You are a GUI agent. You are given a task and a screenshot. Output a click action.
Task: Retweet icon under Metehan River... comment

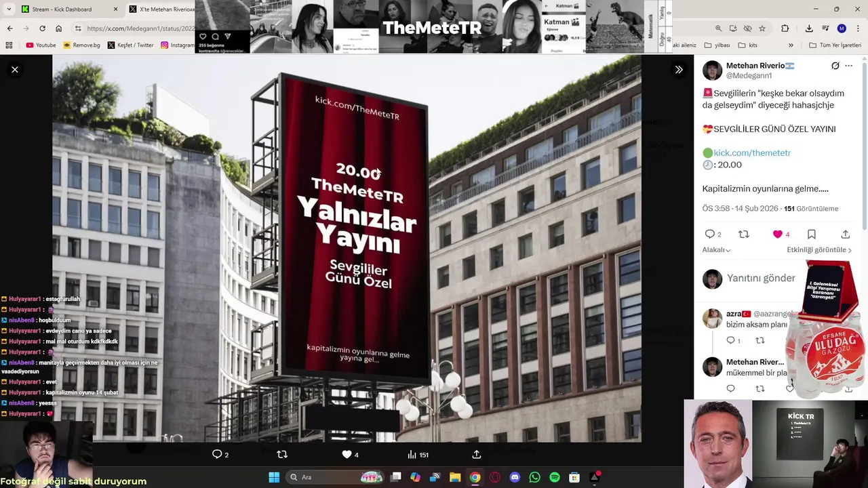coord(760,388)
